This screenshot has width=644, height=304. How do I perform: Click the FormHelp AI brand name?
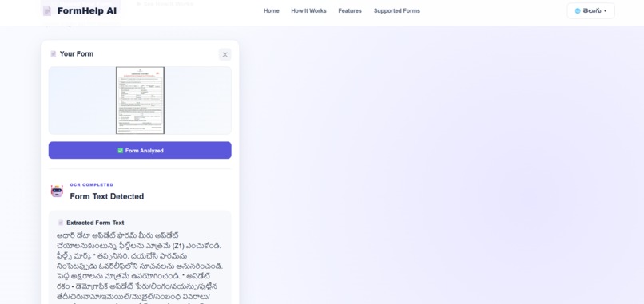[86, 11]
